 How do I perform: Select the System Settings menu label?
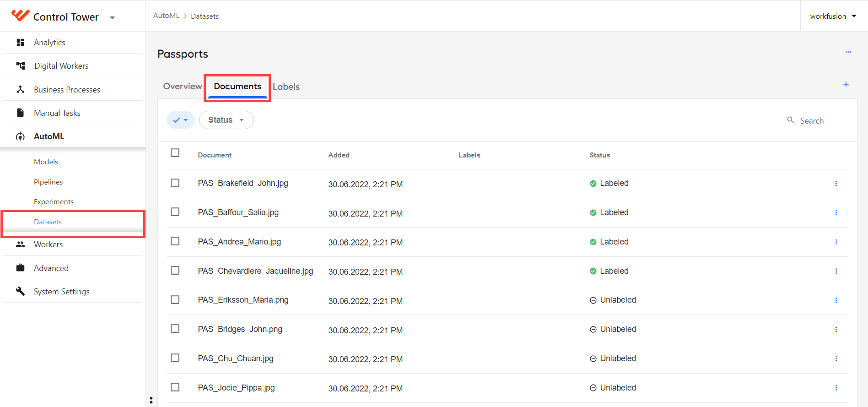pyautogui.click(x=62, y=292)
